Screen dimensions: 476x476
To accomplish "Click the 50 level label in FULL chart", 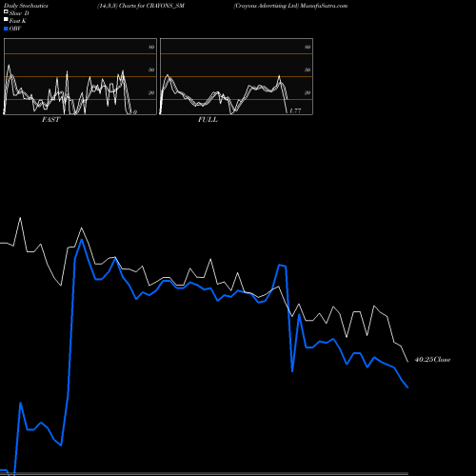I will [307, 69].
